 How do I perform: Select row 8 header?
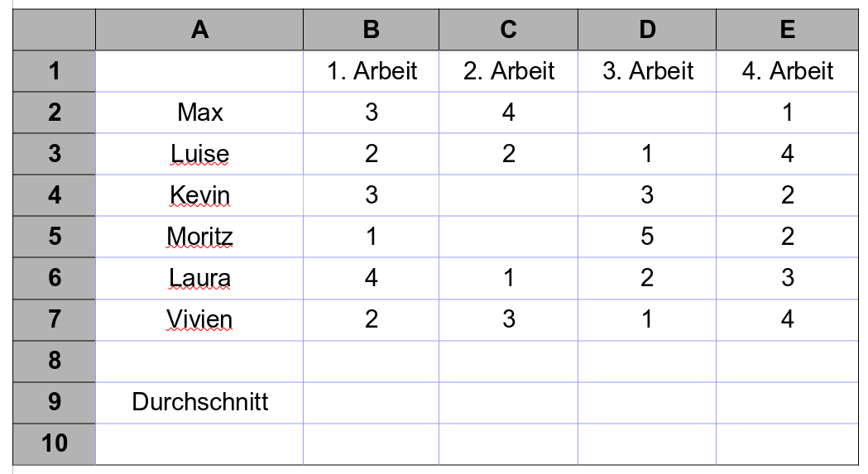tap(55, 361)
